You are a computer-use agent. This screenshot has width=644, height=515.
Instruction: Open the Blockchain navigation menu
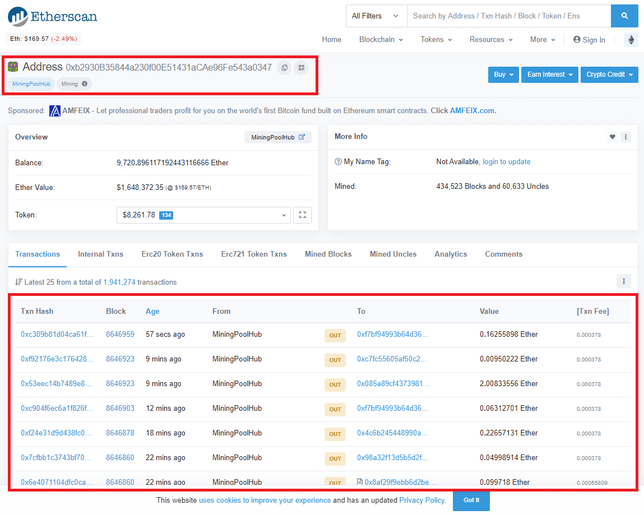(x=380, y=40)
